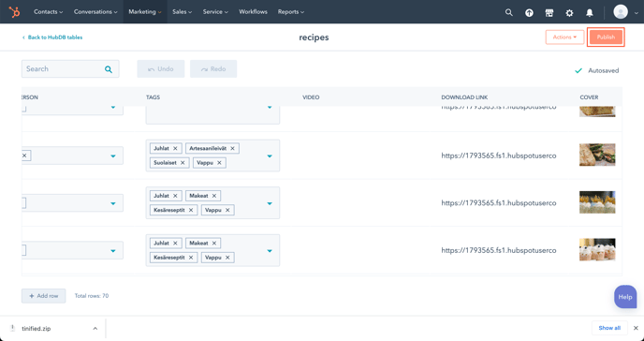644x341 pixels.
Task: Click the HubSpot sprocket logo
Action: (x=14, y=12)
